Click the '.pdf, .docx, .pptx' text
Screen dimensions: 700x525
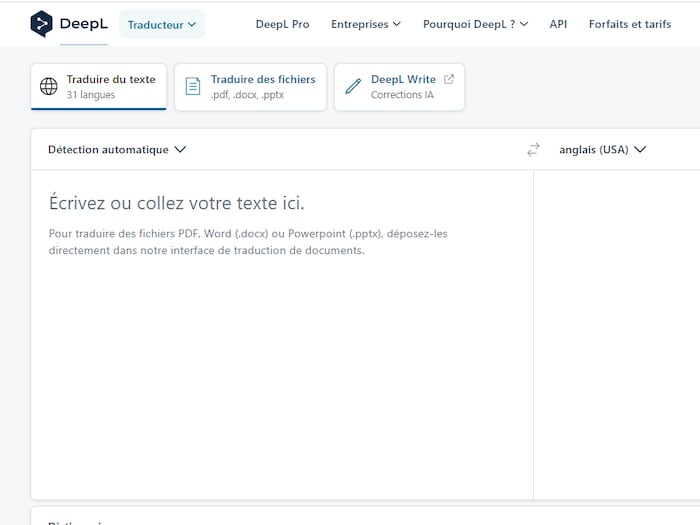click(x=247, y=95)
